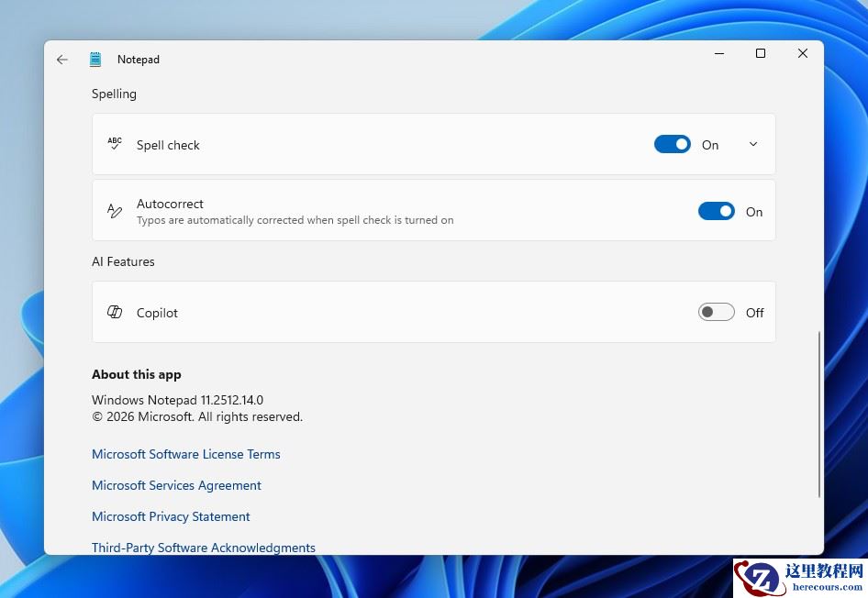Open the Microsoft Services Agreement link

tap(176, 485)
